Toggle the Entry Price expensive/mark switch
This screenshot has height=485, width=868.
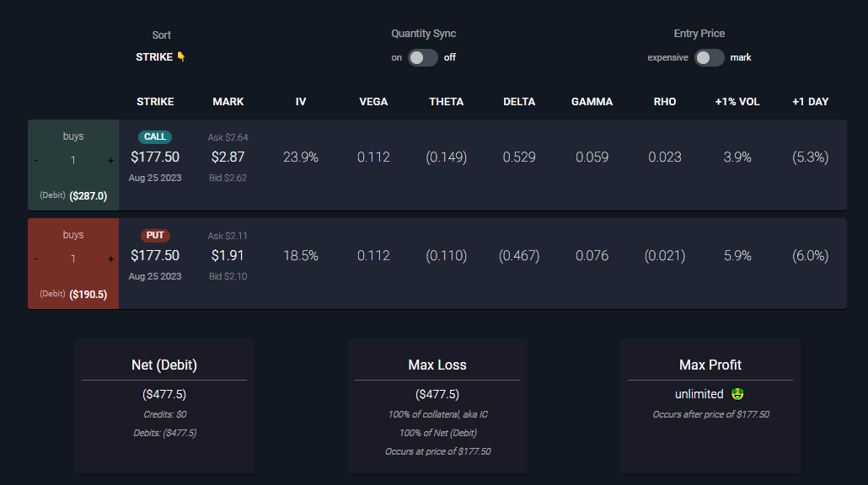pos(709,57)
